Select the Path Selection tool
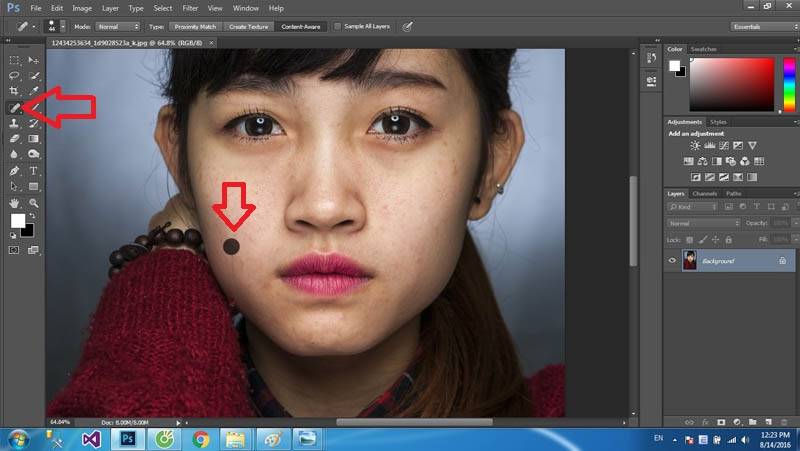800x451 pixels. pyautogui.click(x=14, y=186)
